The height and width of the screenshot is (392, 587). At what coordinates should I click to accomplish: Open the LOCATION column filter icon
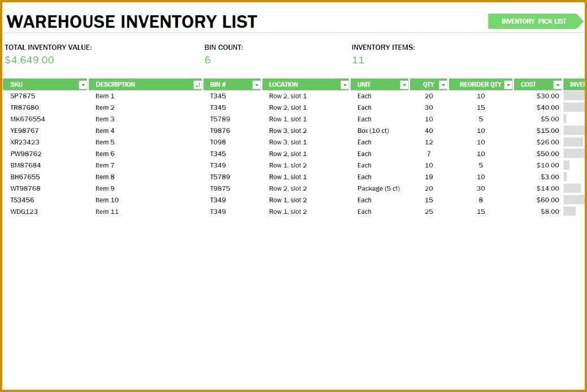(x=345, y=84)
